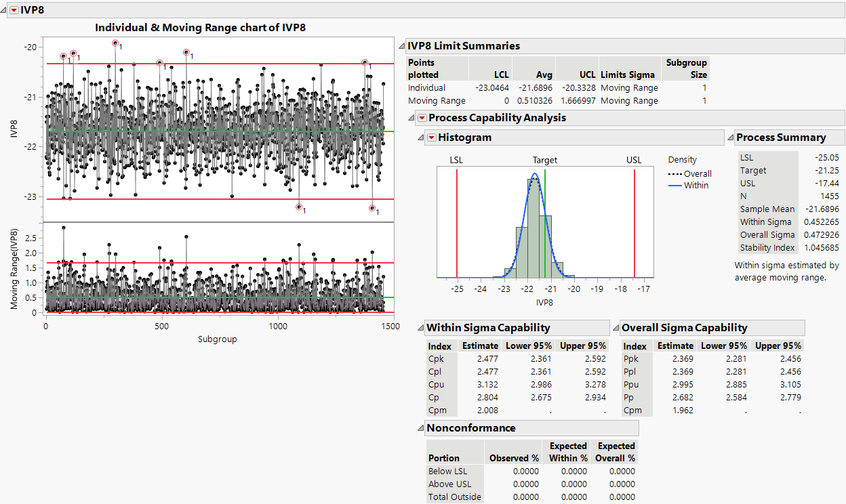The height and width of the screenshot is (504, 846).
Task: Click the red LSL limit line in the histogram
Action: coord(457,224)
